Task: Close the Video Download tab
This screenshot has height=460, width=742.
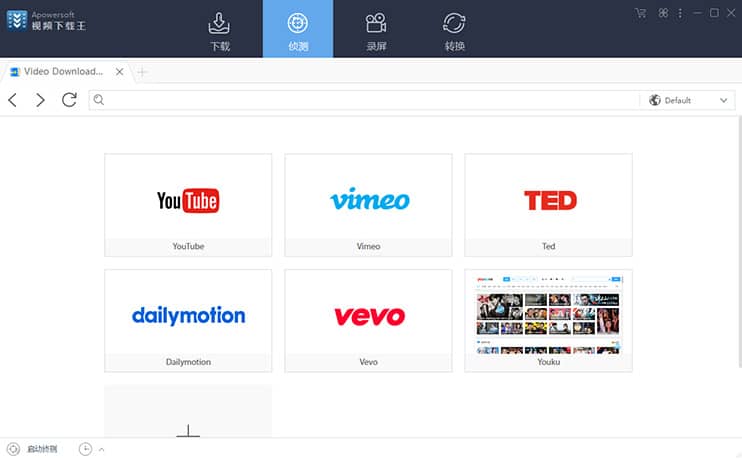Action: coord(120,72)
